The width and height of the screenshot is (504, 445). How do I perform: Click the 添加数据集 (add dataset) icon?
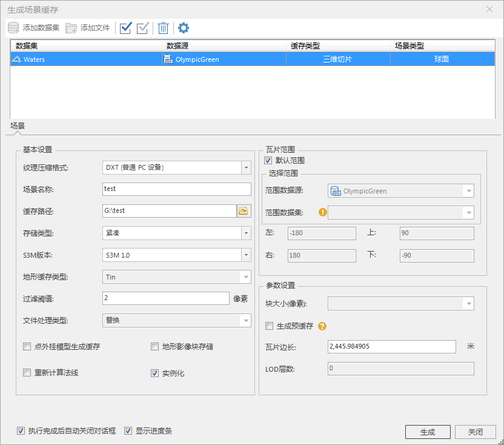[13, 28]
